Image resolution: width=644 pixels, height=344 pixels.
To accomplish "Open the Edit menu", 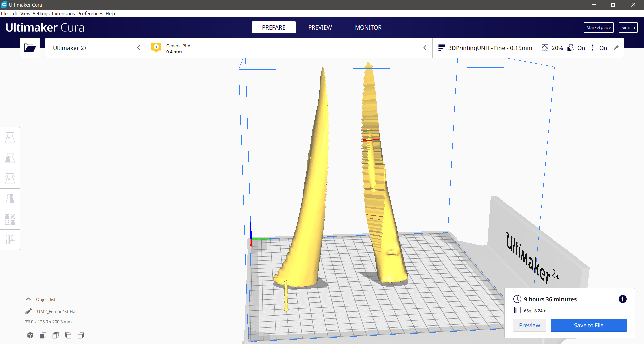I will point(14,14).
